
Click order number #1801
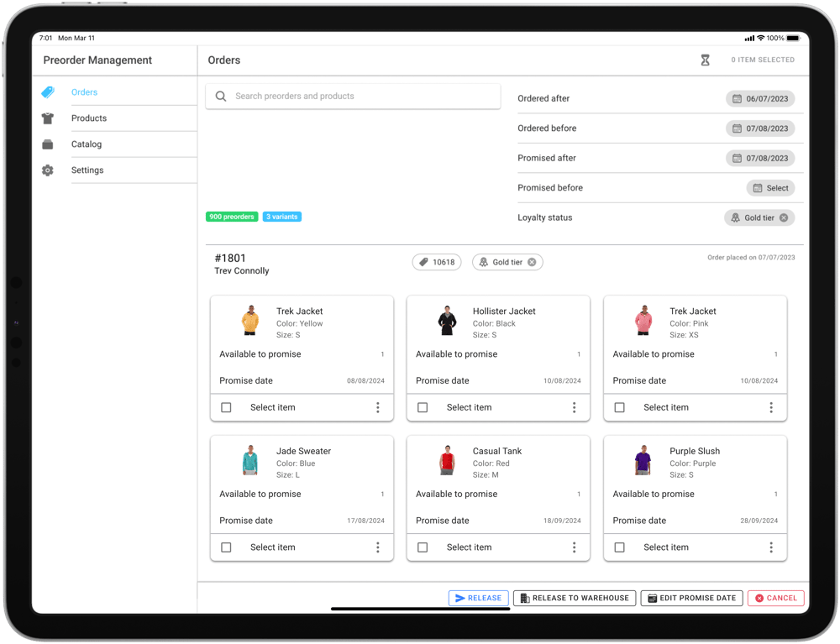(230, 258)
